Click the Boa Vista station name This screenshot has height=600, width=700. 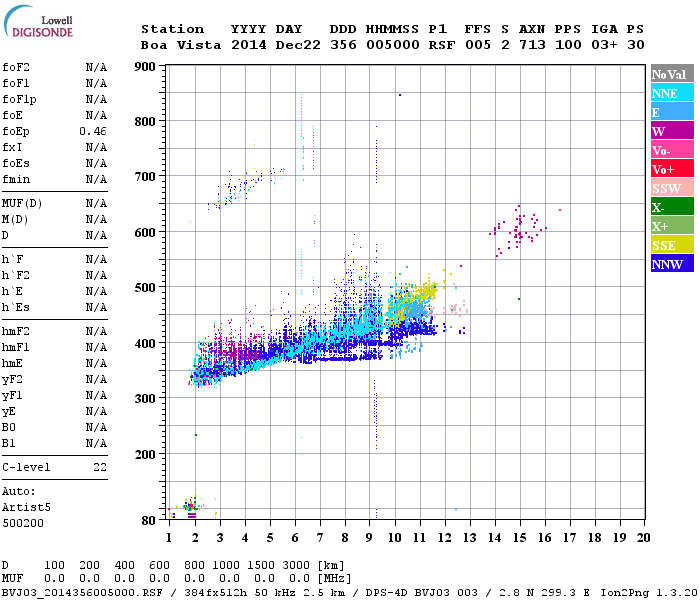click(x=181, y=45)
